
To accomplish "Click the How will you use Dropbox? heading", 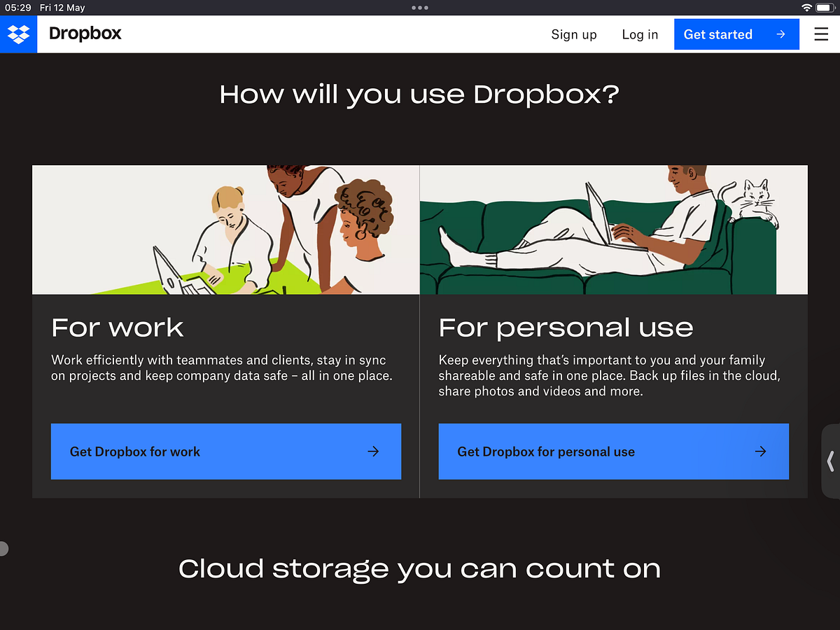I will pyautogui.click(x=420, y=94).
